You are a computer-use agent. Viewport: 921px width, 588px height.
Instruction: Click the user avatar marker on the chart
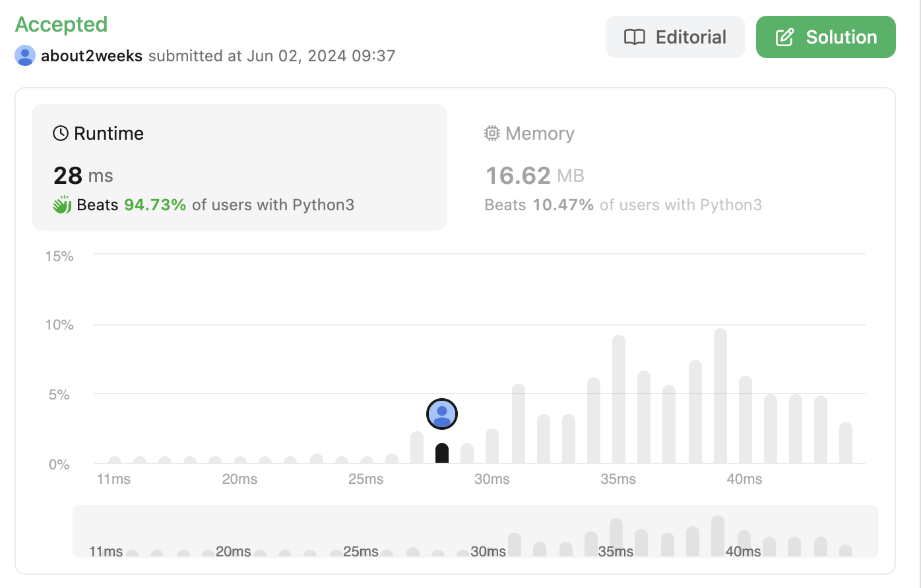(x=442, y=414)
